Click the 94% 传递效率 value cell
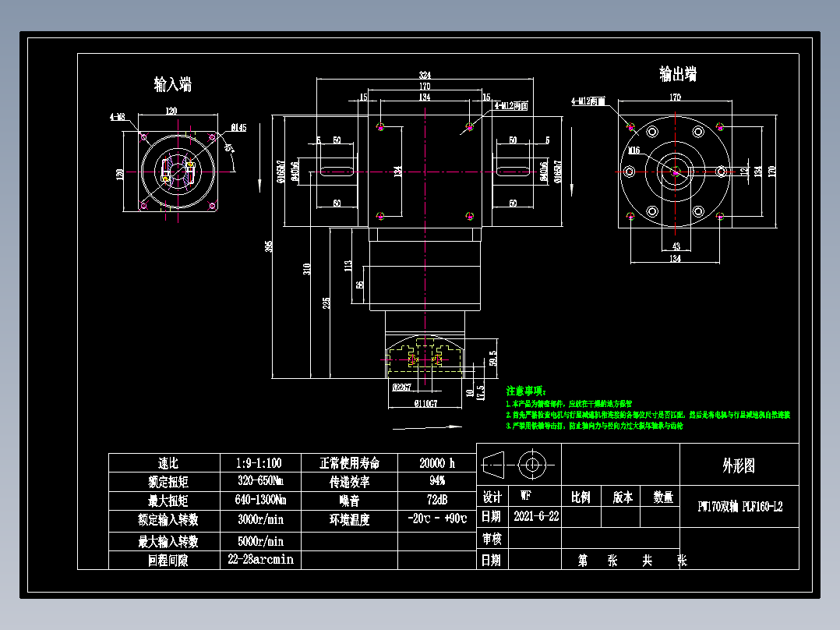Viewport: 840px width, 630px height. 438,481
